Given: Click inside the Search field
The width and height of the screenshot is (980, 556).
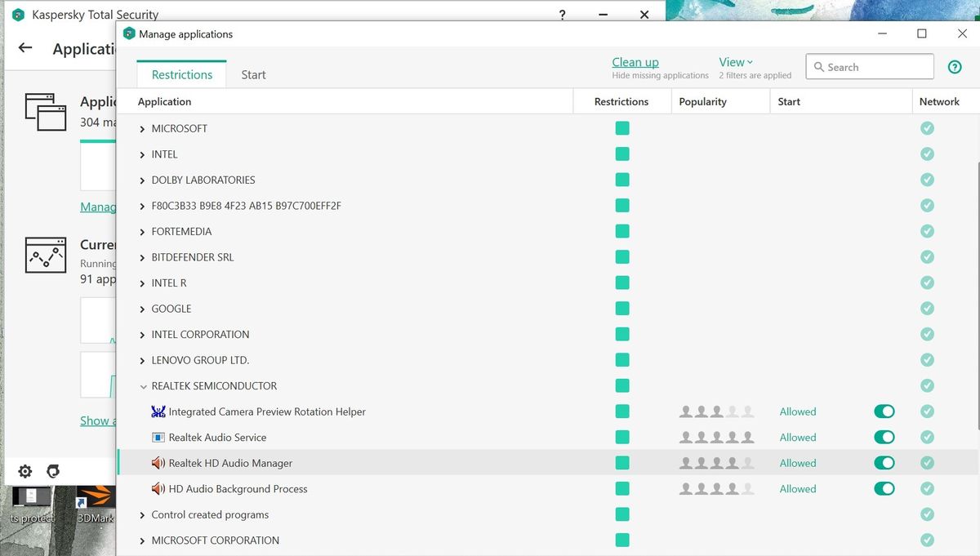Looking at the screenshot, I should 869,66.
